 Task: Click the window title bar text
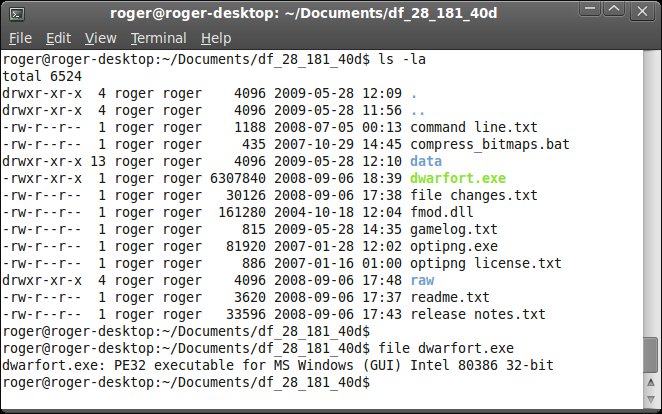(331, 14)
